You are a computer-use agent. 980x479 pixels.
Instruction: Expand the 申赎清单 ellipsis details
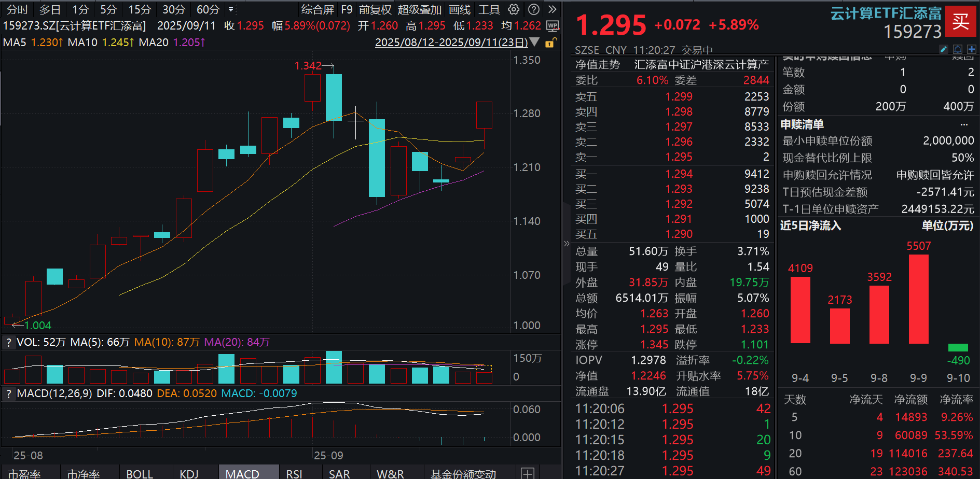click(964, 124)
